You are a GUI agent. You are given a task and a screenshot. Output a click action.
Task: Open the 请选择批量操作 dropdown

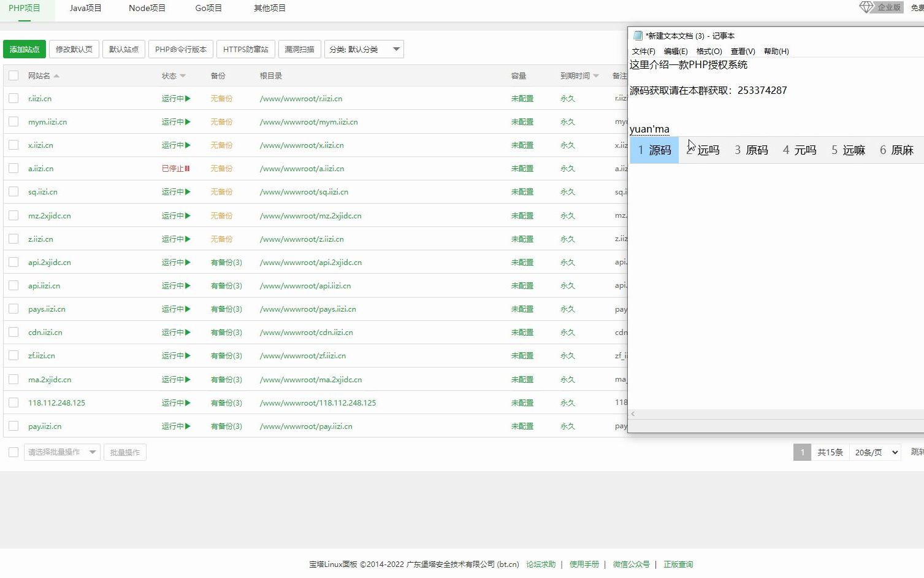point(62,452)
